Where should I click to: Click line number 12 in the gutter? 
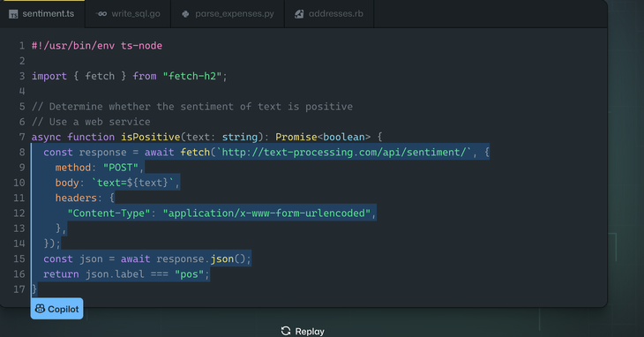coord(19,213)
